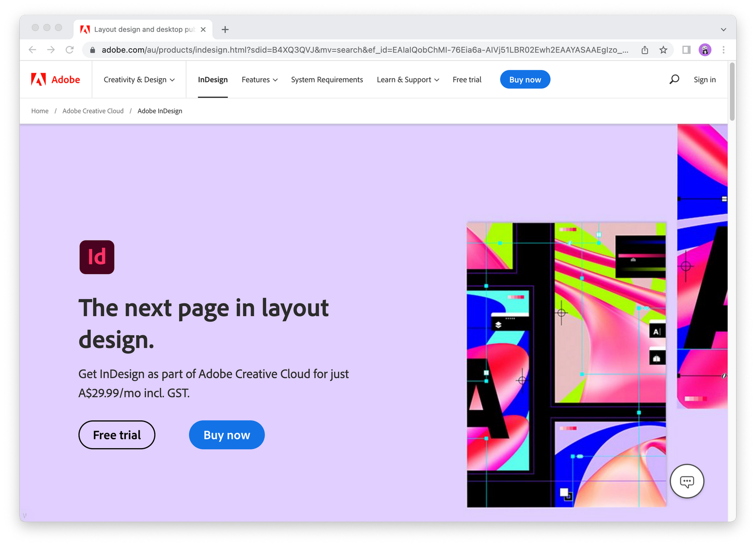Click the large Buy now hero button

(x=227, y=435)
